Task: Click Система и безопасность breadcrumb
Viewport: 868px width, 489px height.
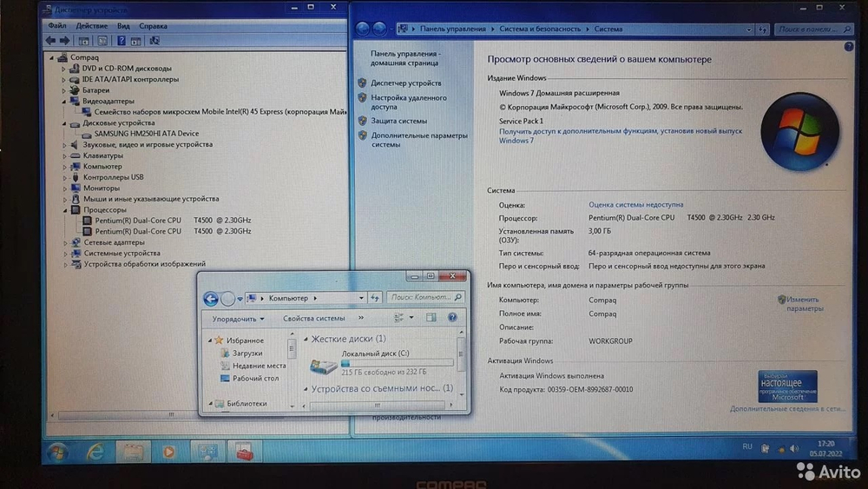Action: (540, 29)
